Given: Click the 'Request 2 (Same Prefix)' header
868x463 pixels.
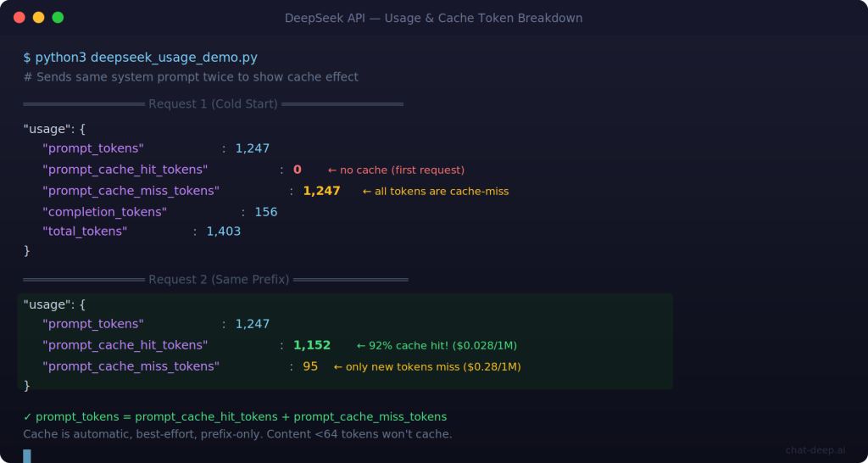Looking at the screenshot, I should 219,280.
